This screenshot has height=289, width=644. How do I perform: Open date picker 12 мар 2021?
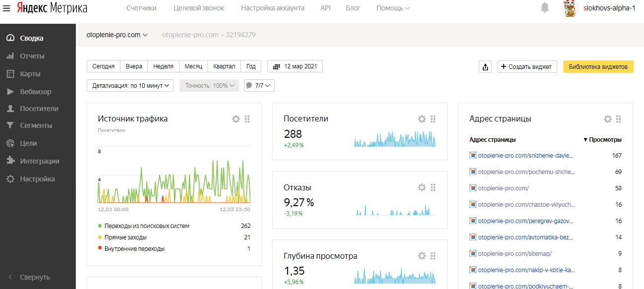[295, 66]
